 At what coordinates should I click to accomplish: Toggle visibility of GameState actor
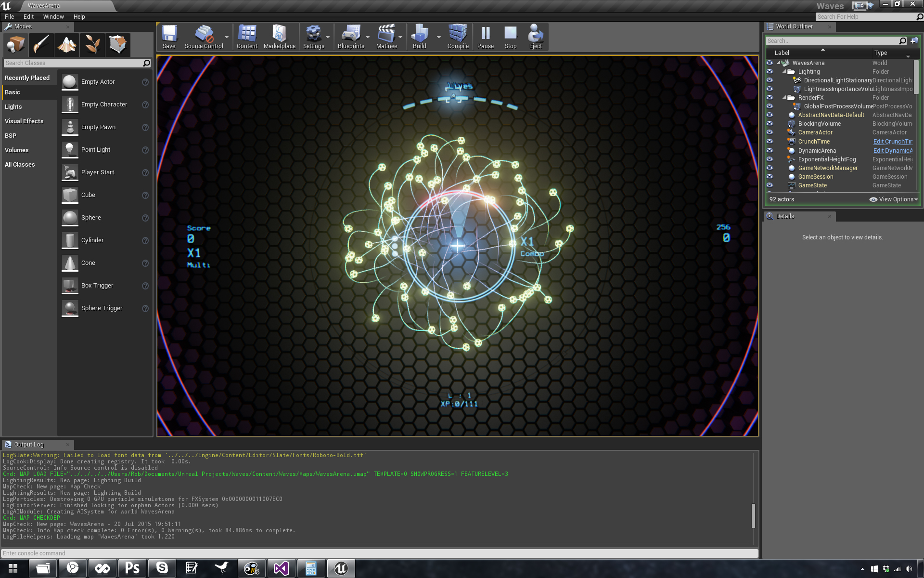[770, 185]
